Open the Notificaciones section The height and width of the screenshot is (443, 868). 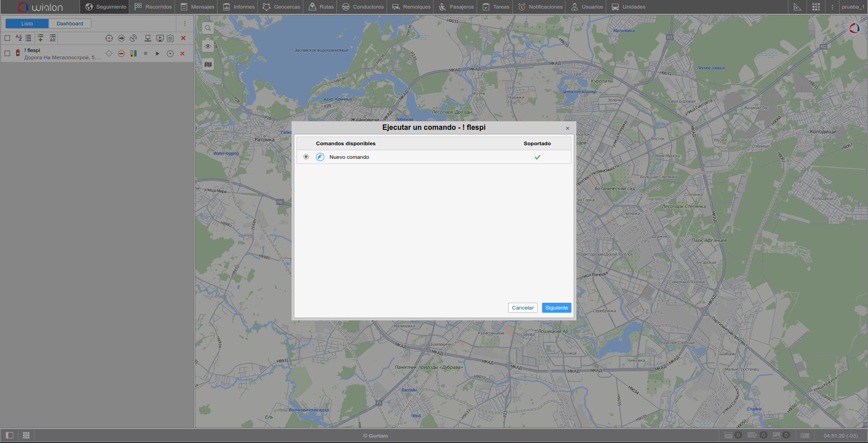coord(540,7)
